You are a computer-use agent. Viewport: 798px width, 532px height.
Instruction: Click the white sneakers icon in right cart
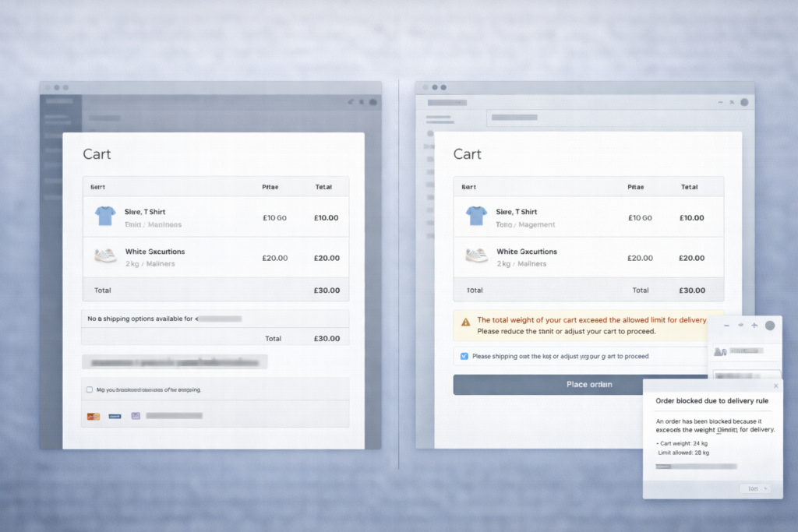coord(475,255)
